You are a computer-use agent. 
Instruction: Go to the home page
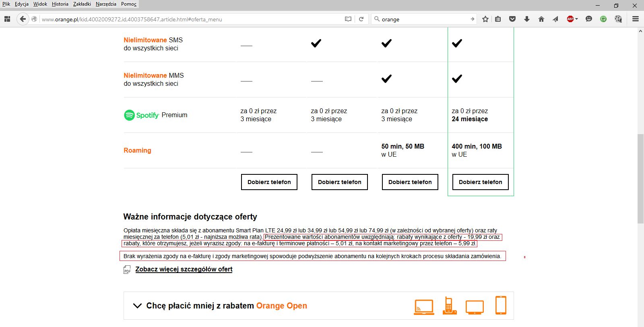[x=541, y=19]
